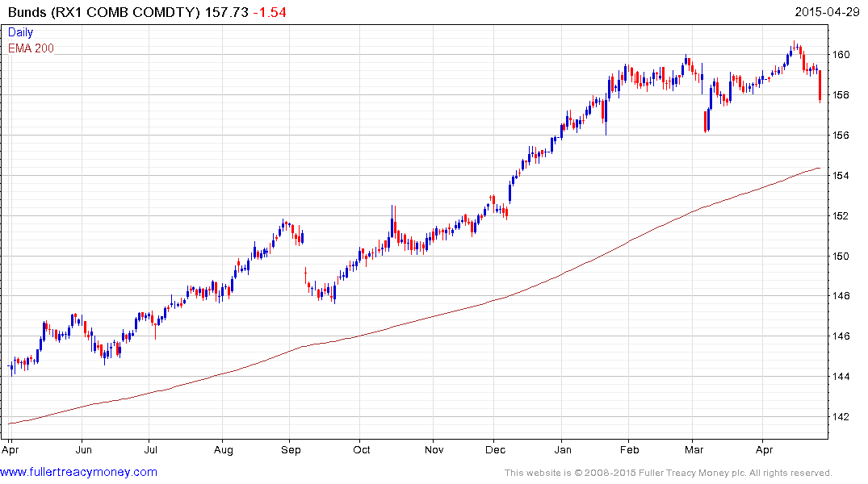Click the 146 price axis label
This screenshot has width=868, height=484.
(x=841, y=336)
